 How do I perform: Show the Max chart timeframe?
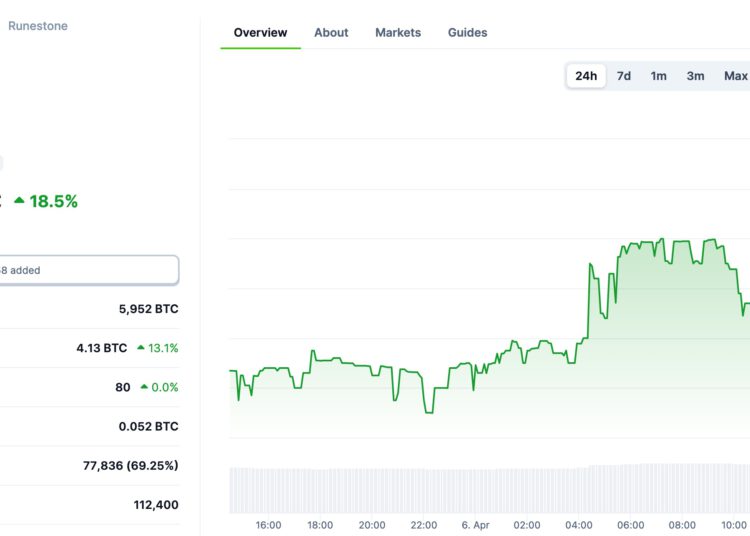(x=735, y=76)
